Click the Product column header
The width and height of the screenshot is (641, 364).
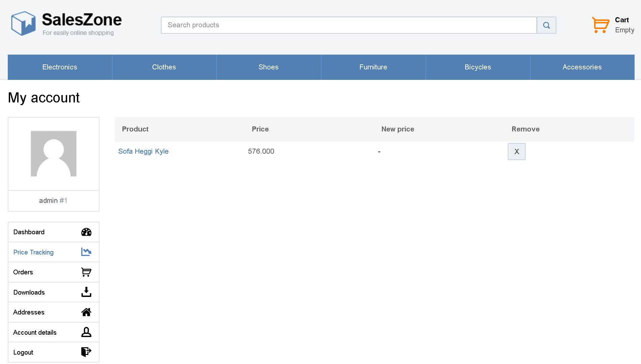pyautogui.click(x=135, y=129)
